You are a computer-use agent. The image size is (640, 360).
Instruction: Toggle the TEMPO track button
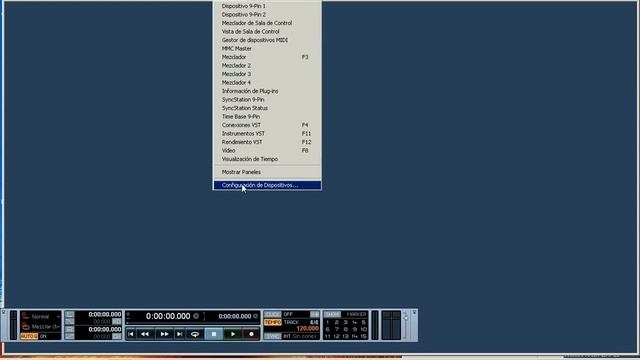273,322
